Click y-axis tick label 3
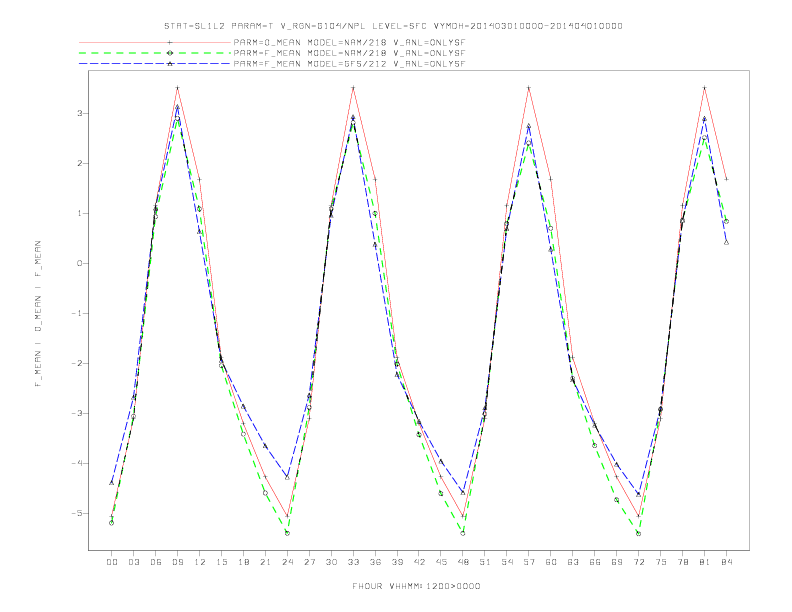Viewport: 792px width, 612px height. tap(79, 114)
